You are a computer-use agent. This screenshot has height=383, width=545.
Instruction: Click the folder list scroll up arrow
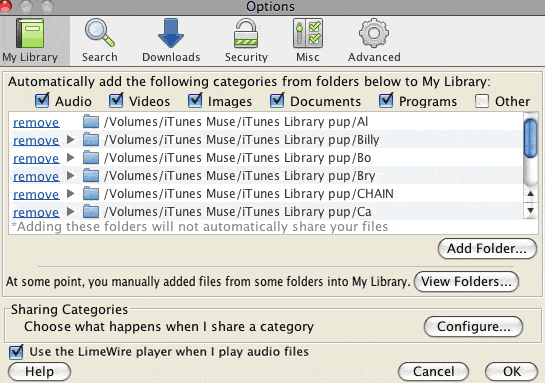click(x=530, y=194)
